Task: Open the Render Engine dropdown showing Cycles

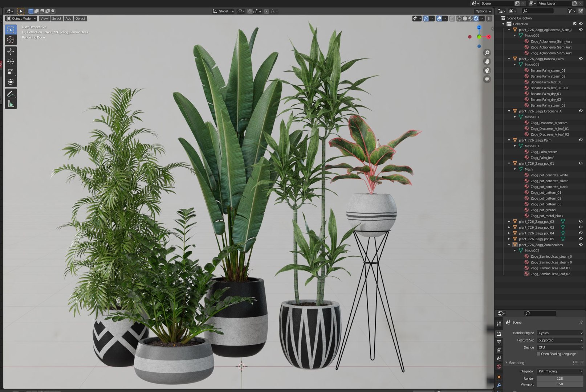Action: pyautogui.click(x=560, y=333)
